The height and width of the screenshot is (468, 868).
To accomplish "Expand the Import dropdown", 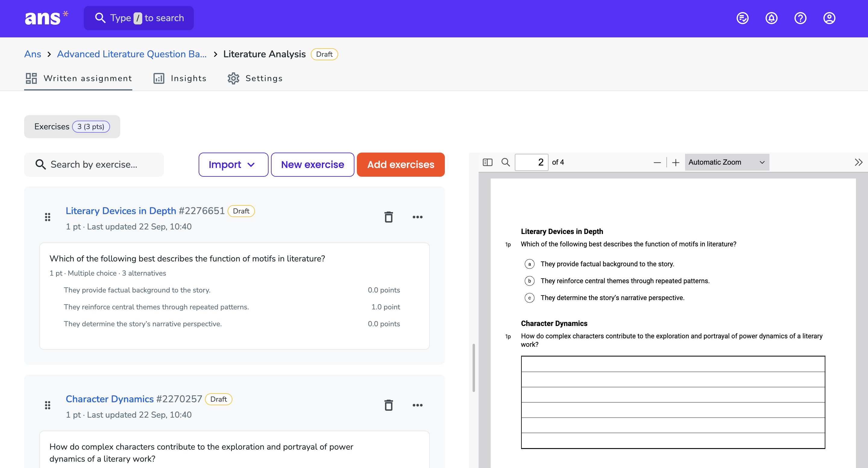I will coord(233,165).
